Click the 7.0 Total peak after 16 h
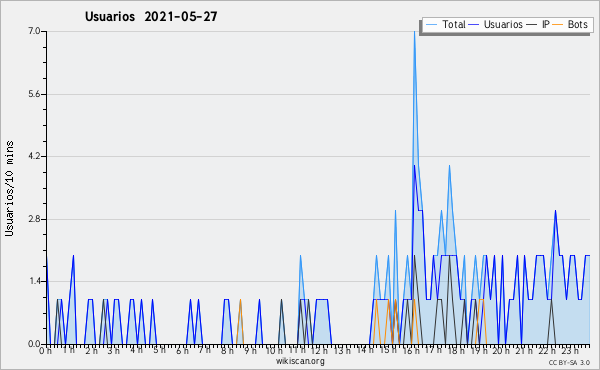The height and width of the screenshot is (370, 600). (414, 32)
